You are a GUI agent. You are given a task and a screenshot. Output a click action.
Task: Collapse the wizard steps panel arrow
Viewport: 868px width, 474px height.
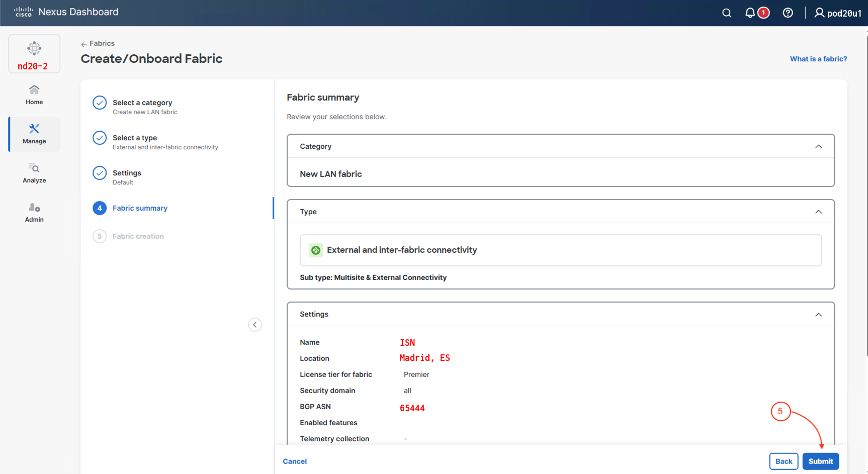pos(255,325)
